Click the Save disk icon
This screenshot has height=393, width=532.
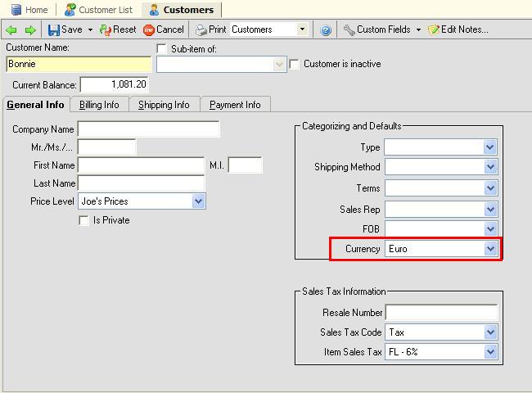(54, 29)
